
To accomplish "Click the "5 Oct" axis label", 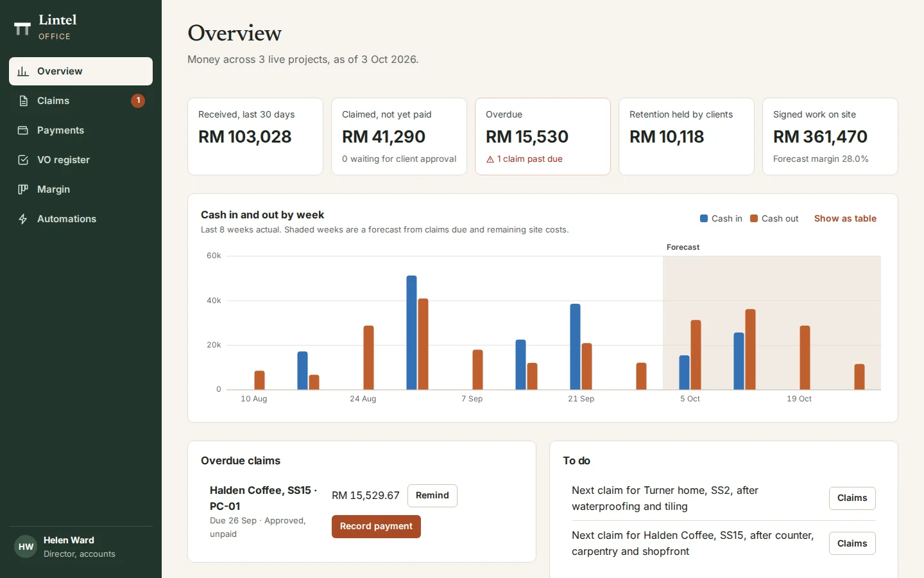I will [690, 399].
